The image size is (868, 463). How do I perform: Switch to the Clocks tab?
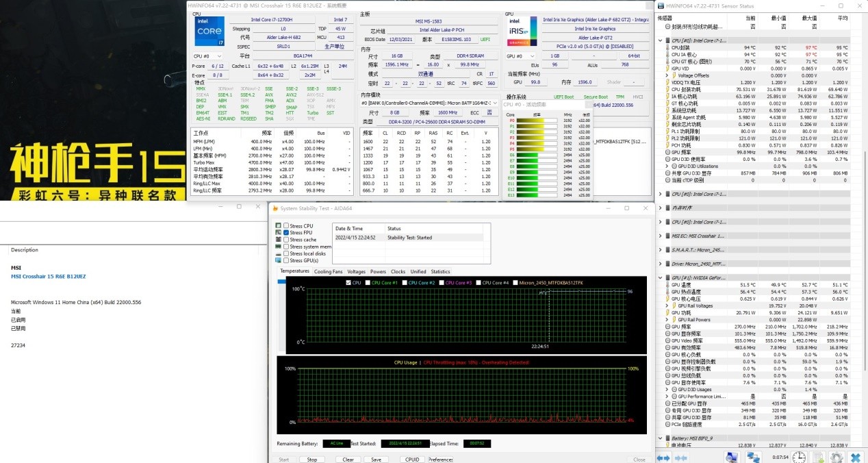pos(398,271)
